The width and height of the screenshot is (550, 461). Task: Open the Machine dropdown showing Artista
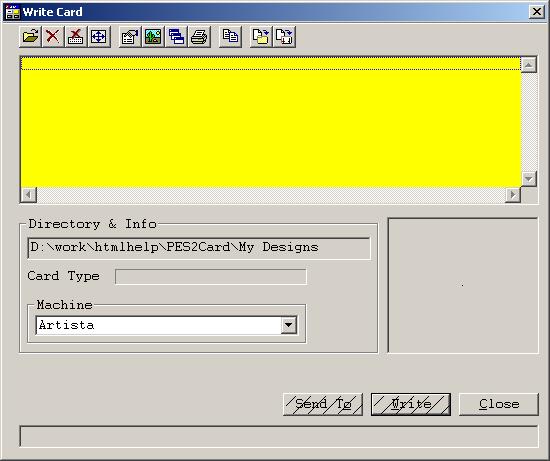tap(289, 325)
